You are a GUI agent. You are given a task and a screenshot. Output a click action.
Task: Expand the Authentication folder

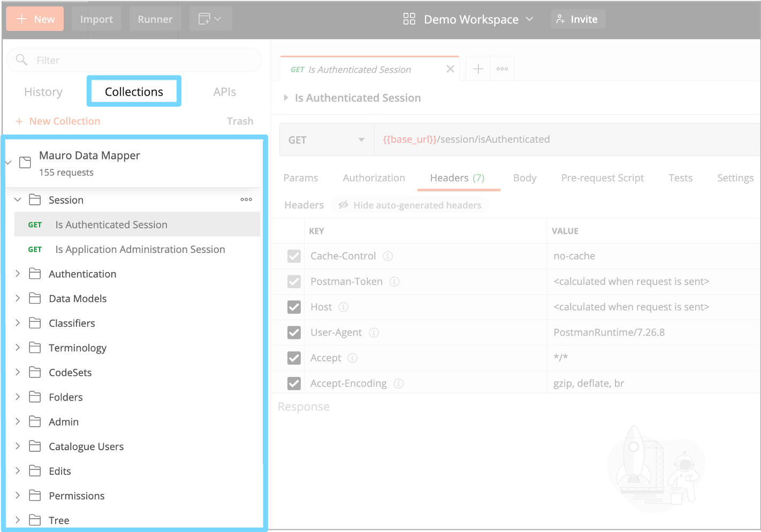point(18,274)
